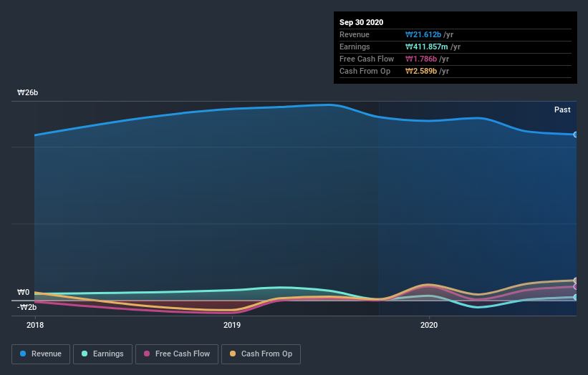The width and height of the screenshot is (588, 375).
Task: Click the Earnings endpoint marker on teal line
Action: 576,297
